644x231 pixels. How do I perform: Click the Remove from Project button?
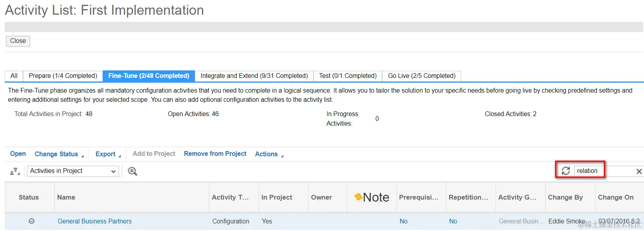click(x=215, y=154)
